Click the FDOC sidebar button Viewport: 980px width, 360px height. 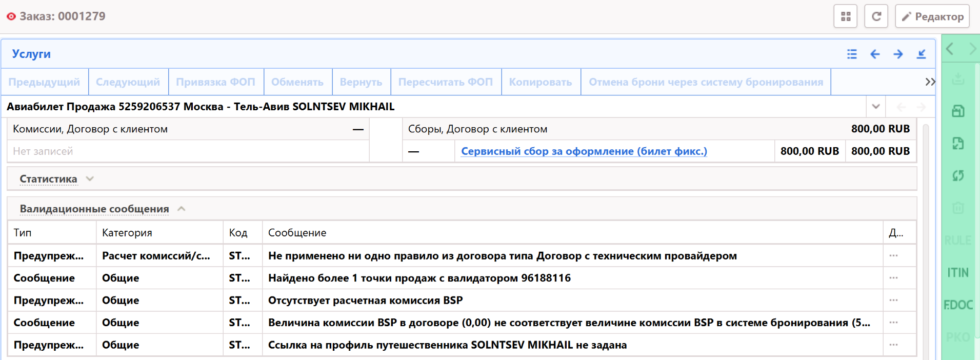(958, 305)
